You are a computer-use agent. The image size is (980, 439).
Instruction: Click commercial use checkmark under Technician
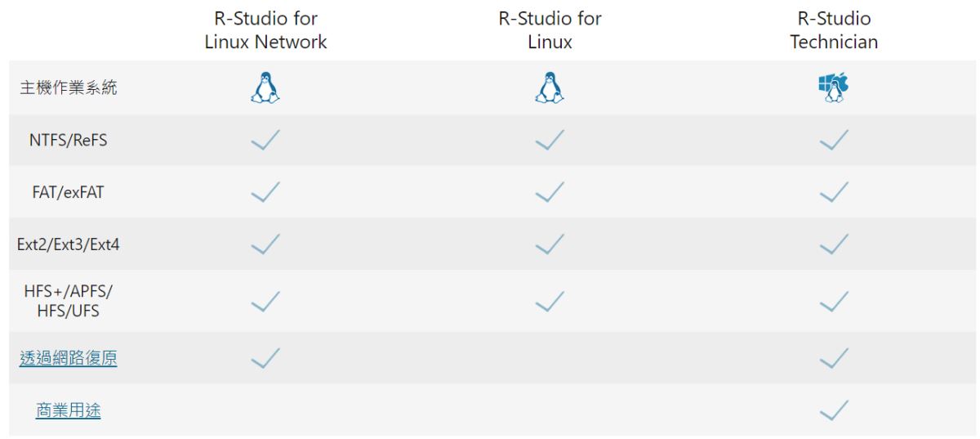(x=834, y=410)
